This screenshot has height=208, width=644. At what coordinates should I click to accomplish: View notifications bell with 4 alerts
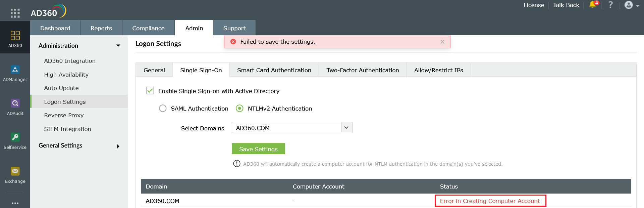pos(593,5)
